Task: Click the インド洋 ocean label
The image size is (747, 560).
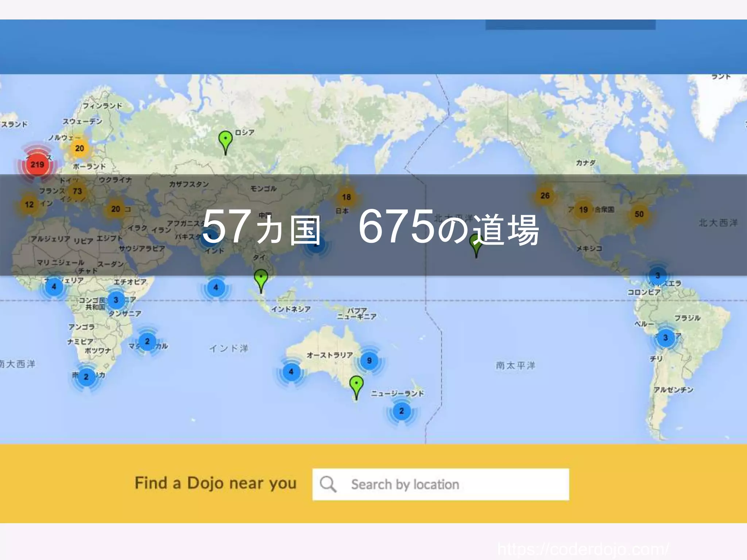Action: pyautogui.click(x=229, y=348)
